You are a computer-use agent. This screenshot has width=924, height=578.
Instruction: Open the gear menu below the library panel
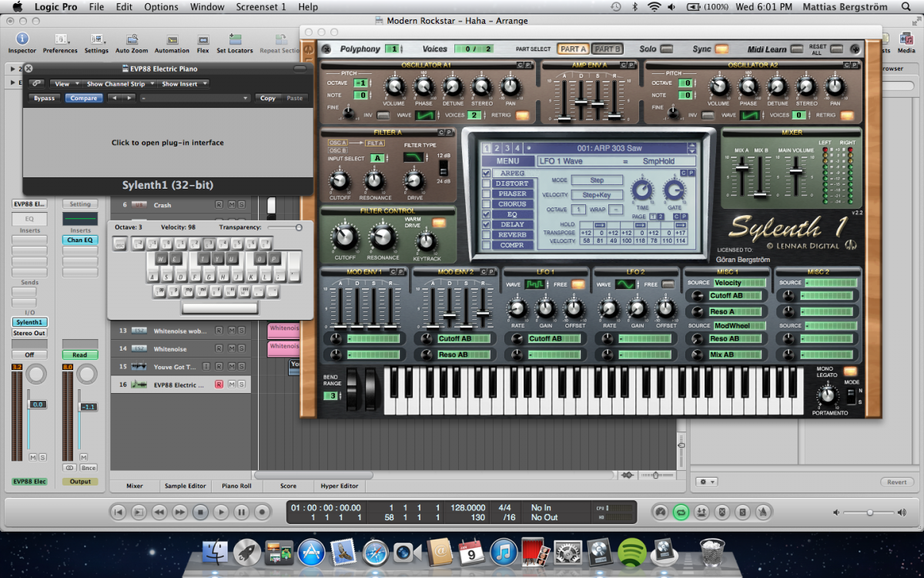pos(706,482)
